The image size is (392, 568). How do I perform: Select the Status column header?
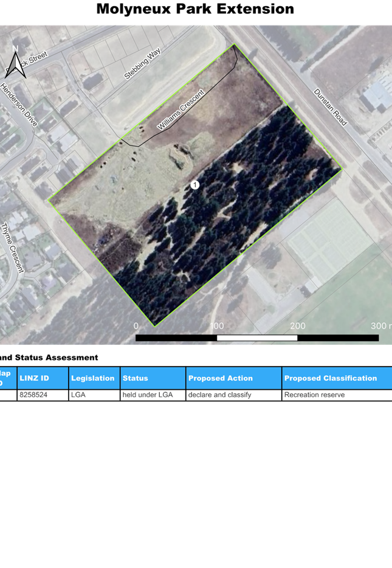click(136, 378)
